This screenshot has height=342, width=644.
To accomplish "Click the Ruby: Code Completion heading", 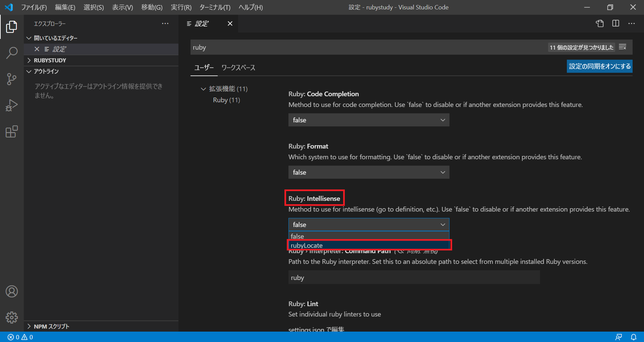I will [x=324, y=94].
